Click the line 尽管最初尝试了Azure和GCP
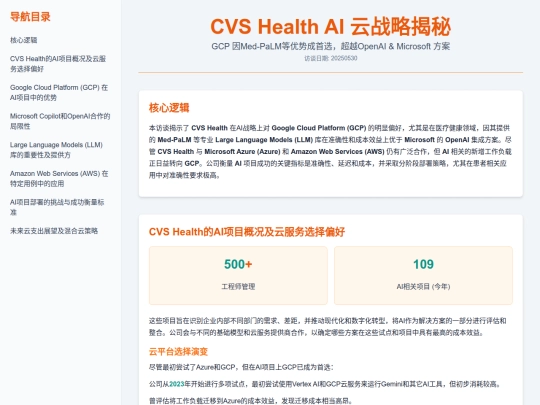 tap(241, 367)
